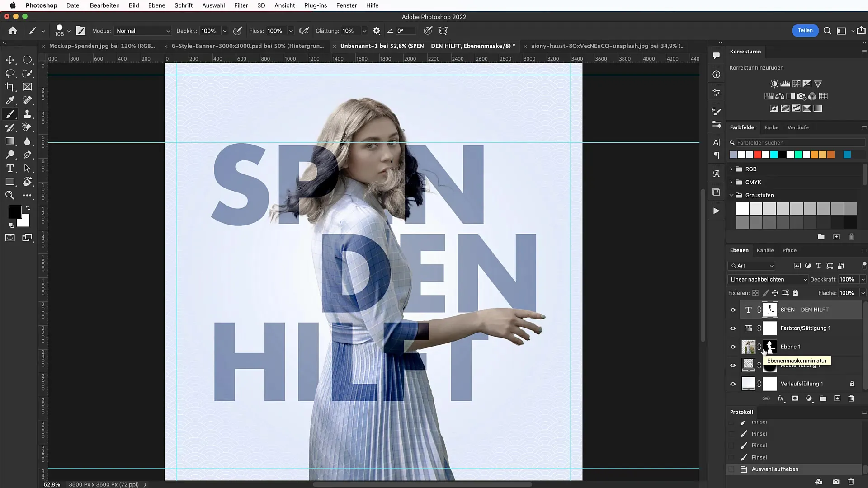Image resolution: width=868 pixels, height=488 pixels.
Task: Create new group folder in Layers
Action: (x=823, y=398)
